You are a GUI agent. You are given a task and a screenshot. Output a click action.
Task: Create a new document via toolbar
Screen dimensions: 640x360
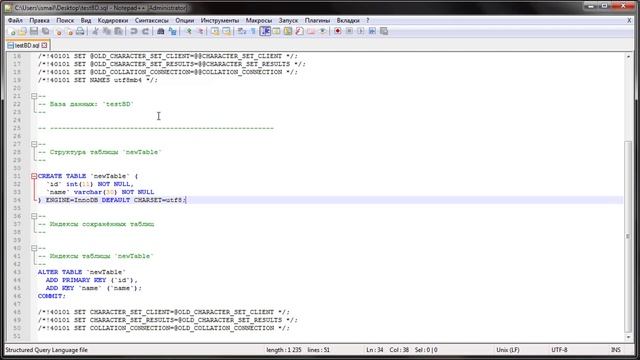coord(11,31)
